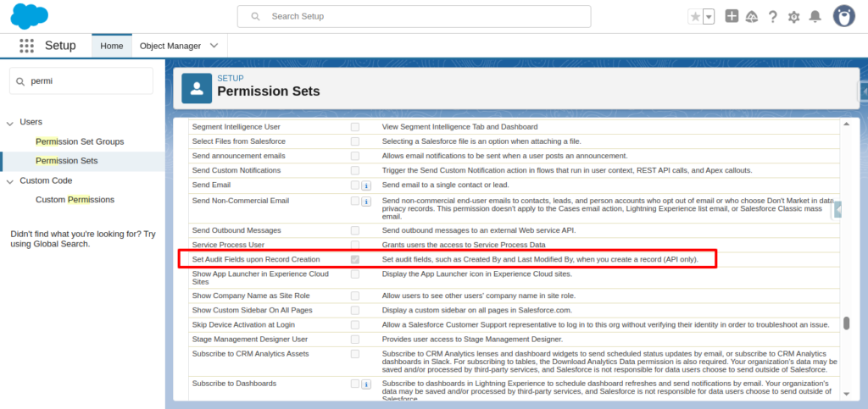Viewport: 868px width, 409px height.
Task: Click "Didn't find what you're looking for" text
Action: (x=83, y=239)
